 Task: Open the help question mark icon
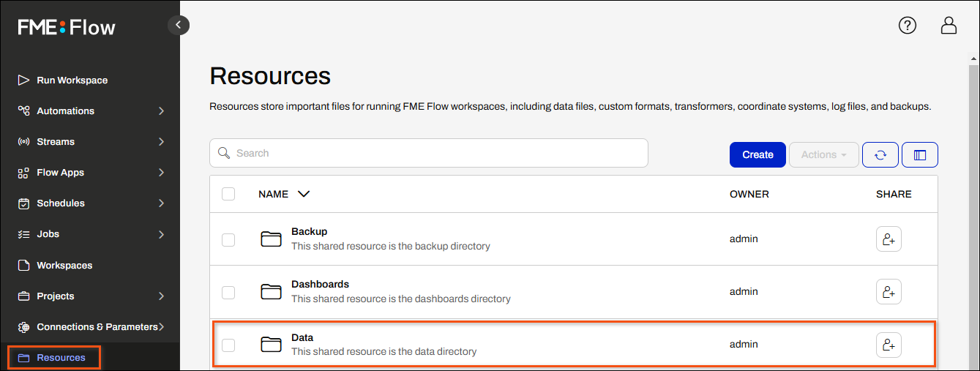click(908, 26)
